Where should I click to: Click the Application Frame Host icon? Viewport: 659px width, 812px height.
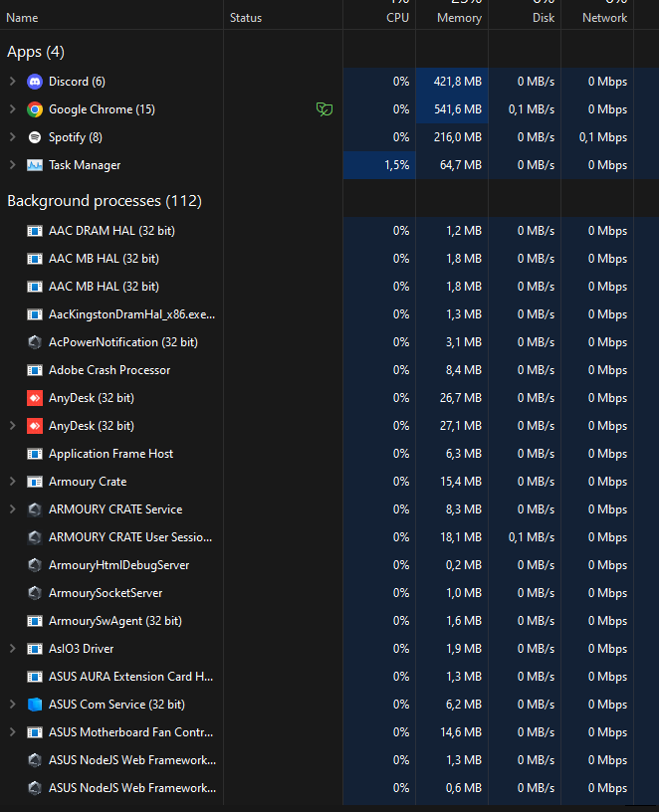pos(35,454)
